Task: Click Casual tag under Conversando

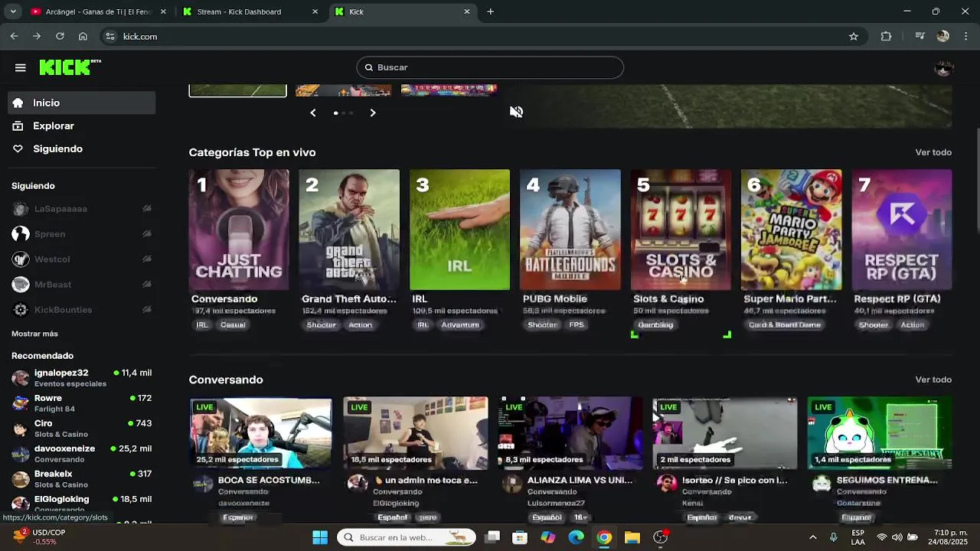Action: pos(233,324)
